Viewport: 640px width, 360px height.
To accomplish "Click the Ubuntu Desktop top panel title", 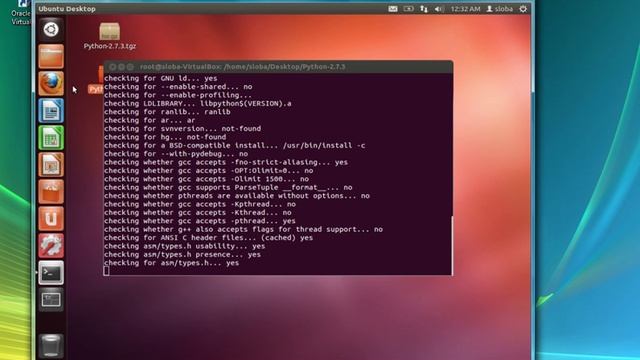I will [x=67, y=9].
